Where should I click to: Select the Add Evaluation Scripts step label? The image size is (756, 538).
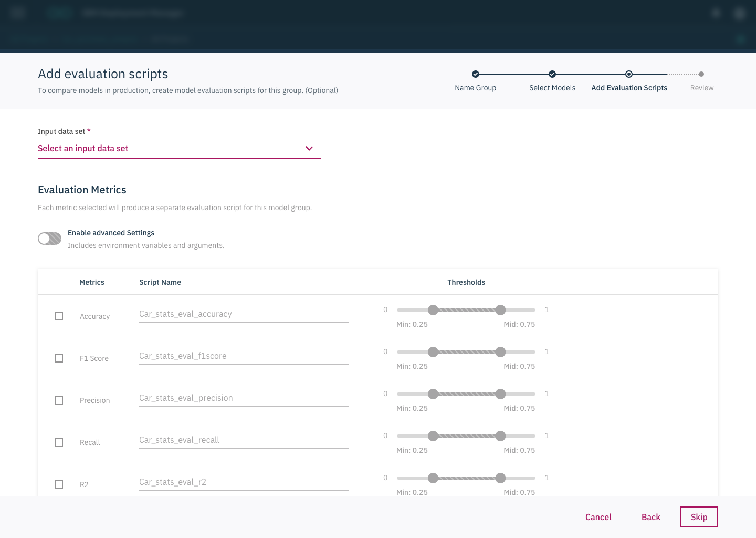(629, 88)
